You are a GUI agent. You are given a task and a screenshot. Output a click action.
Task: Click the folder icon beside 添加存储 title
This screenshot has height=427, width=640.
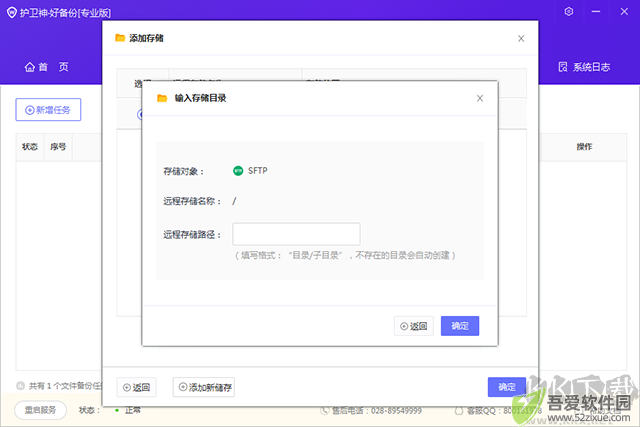point(120,38)
